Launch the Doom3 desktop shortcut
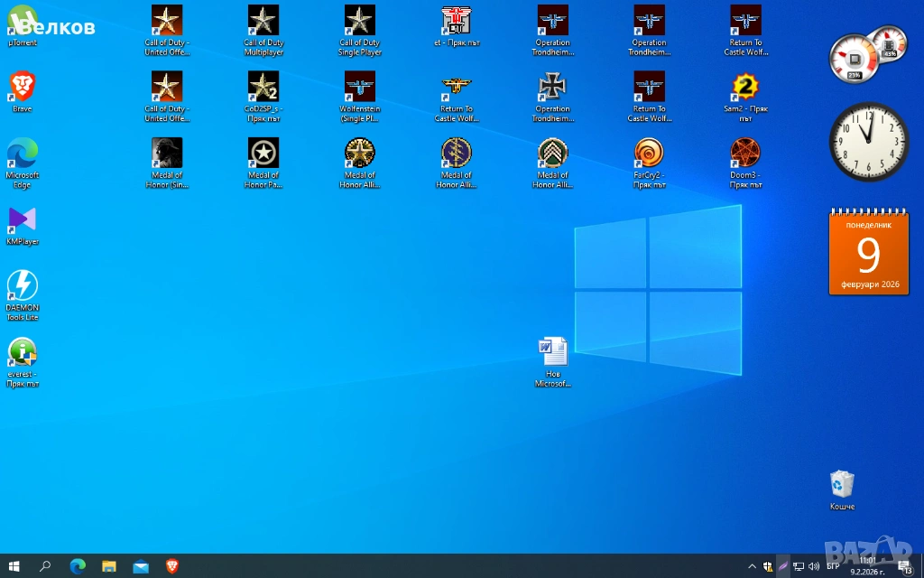This screenshot has width=924, height=578. pyautogui.click(x=745, y=154)
